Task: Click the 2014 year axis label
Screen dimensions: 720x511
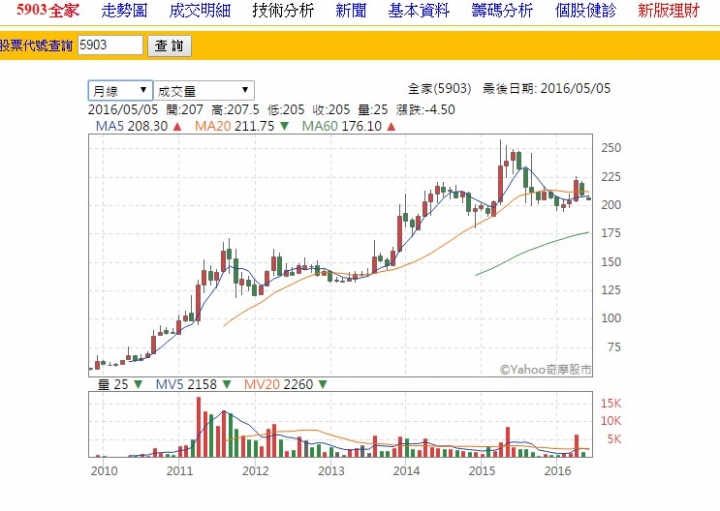Action: 406,471
